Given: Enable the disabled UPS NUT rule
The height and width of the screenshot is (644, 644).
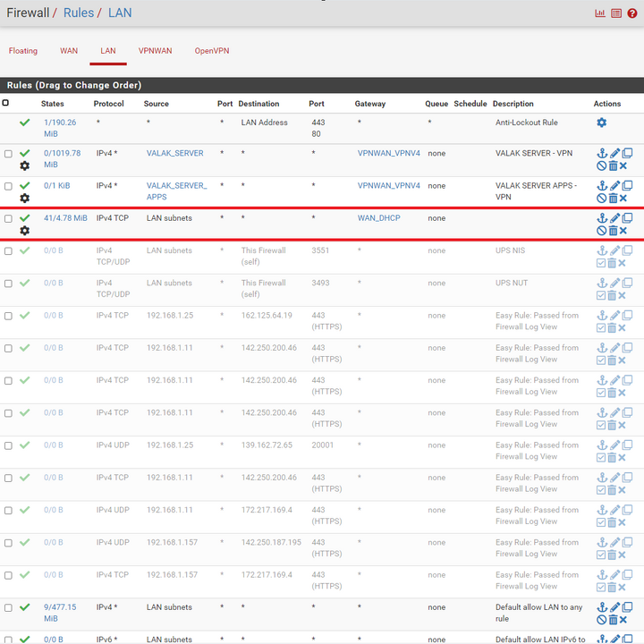Looking at the screenshot, I should click(601, 295).
